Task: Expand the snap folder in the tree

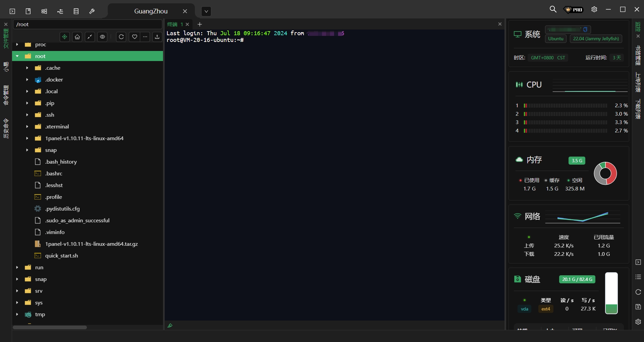Action: tap(27, 150)
